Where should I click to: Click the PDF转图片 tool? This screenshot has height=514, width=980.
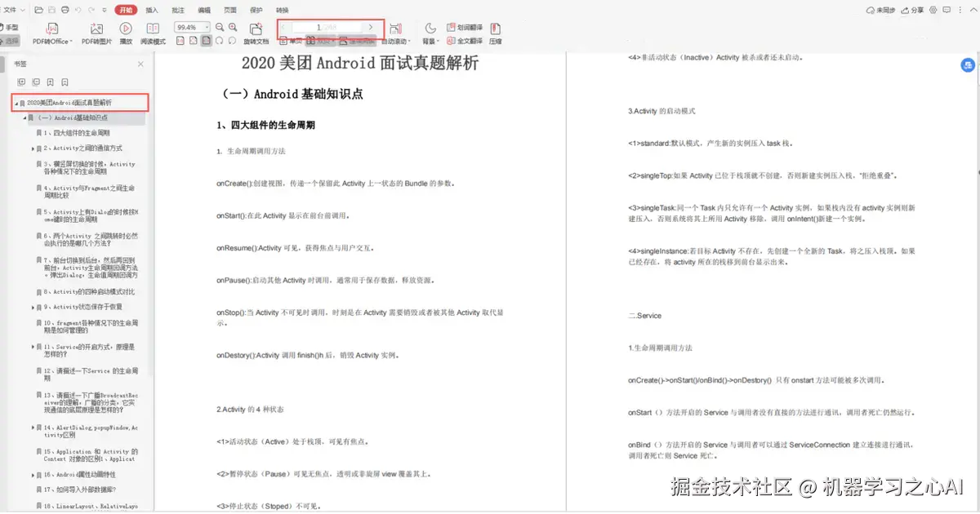(x=96, y=33)
